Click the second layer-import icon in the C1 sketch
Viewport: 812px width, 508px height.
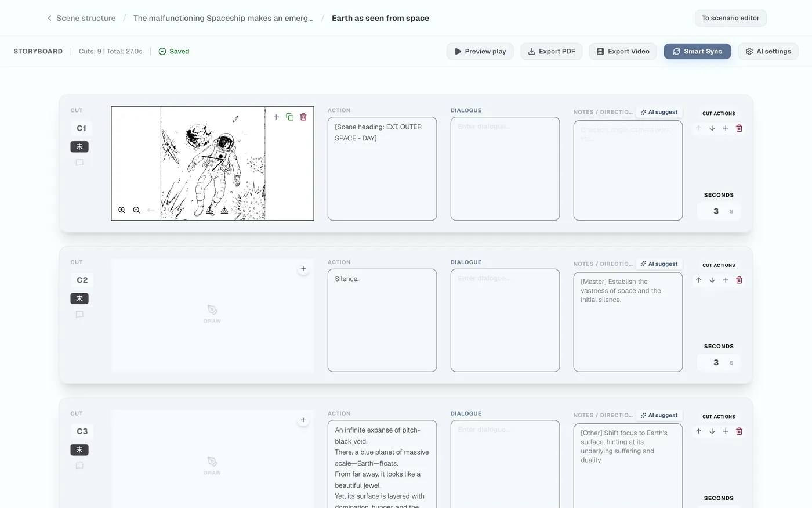tap(224, 210)
